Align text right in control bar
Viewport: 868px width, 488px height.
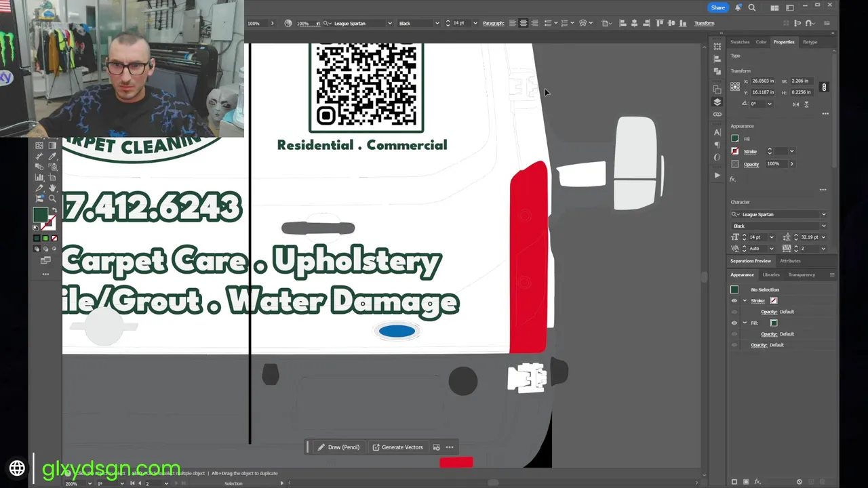coord(534,23)
